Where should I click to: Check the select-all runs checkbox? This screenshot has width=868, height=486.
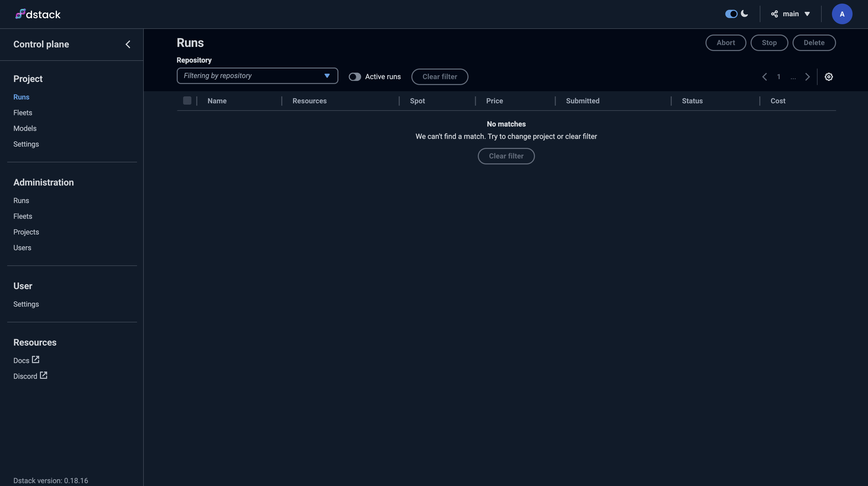pos(187,101)
